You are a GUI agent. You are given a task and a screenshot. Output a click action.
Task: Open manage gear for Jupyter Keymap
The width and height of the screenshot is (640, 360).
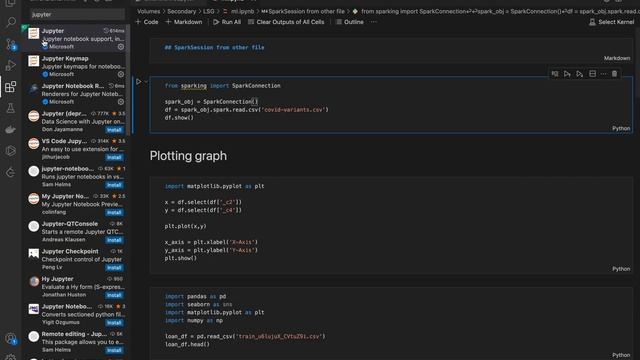pos(121,74)
